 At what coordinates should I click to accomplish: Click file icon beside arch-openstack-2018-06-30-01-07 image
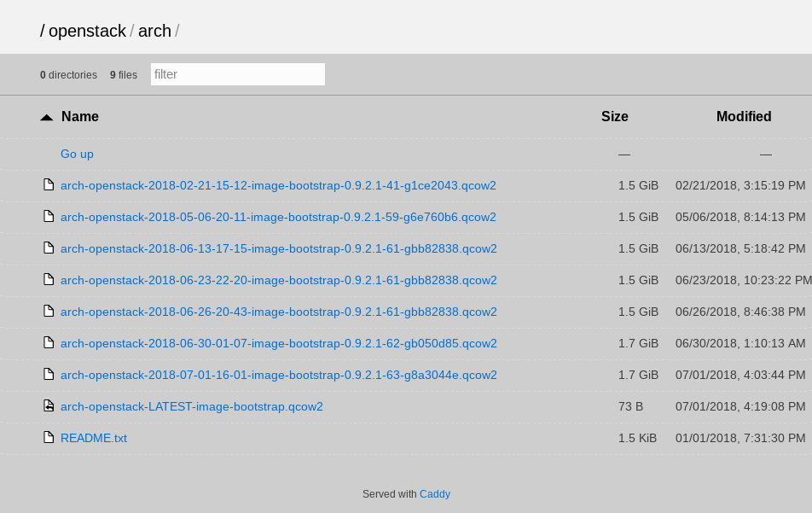pos(49,342)
